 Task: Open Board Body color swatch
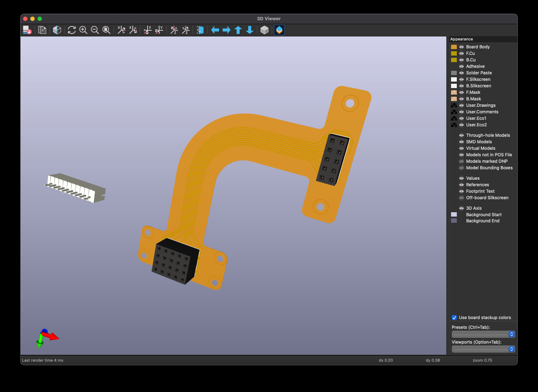tap(454, 47)
